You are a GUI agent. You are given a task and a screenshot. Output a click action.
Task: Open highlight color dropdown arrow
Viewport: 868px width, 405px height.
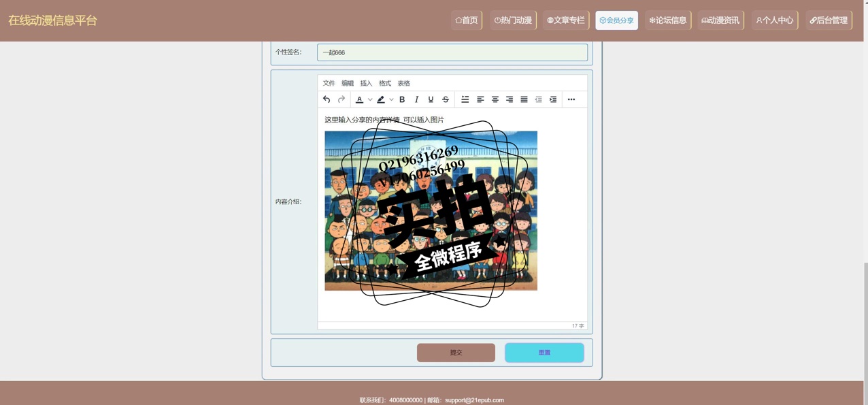click(x=391, y=99)
